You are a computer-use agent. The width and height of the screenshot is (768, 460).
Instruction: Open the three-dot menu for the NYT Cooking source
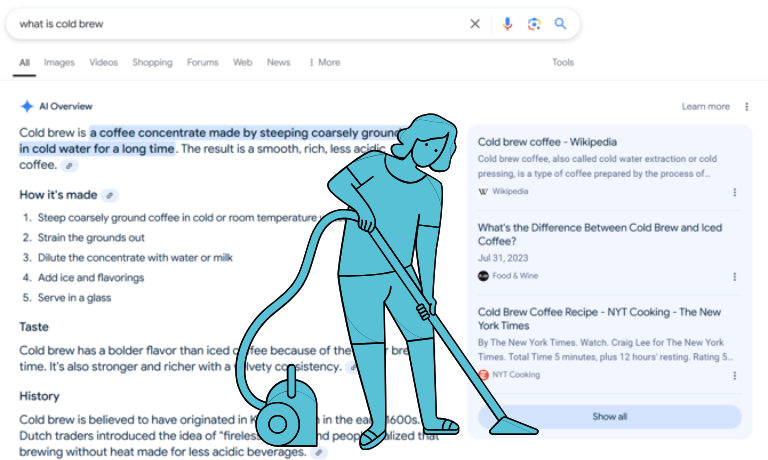[x=734, y=375]
